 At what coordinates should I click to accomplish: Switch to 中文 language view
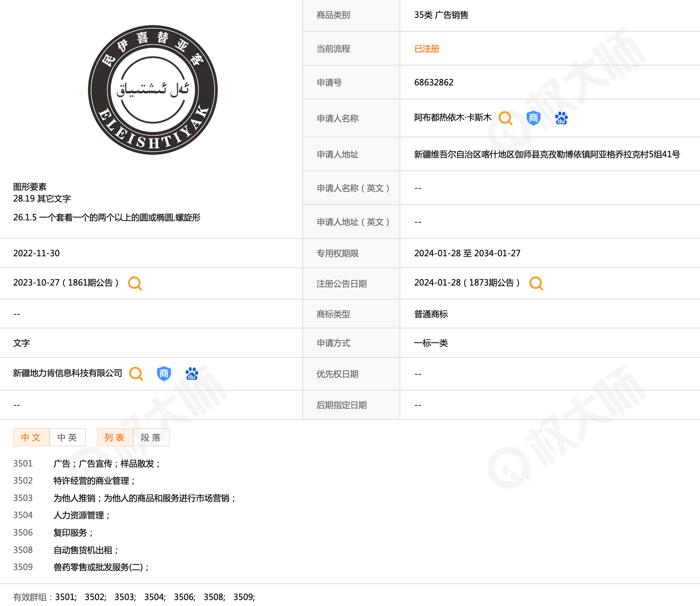(x=31, y=437)
